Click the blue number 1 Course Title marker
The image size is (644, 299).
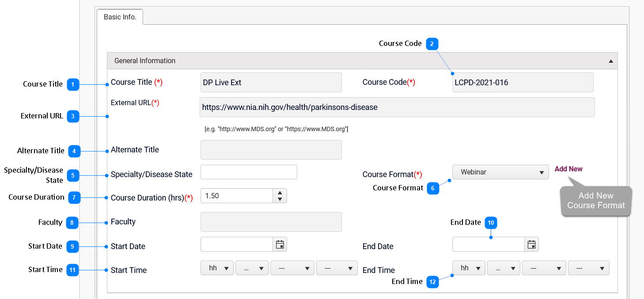point(73,84)
